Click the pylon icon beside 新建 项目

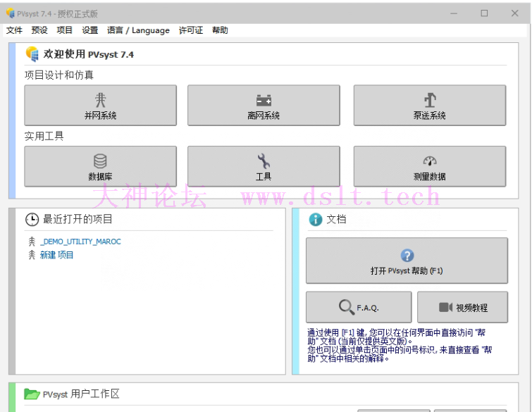(x=32, y=255)
